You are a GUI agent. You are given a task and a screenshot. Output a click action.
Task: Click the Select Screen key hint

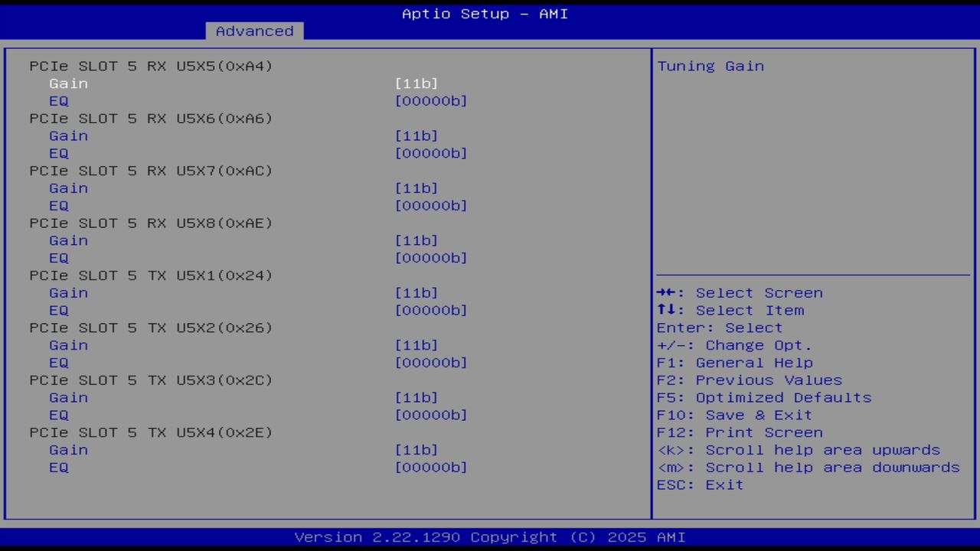click(x=740, y=293)
